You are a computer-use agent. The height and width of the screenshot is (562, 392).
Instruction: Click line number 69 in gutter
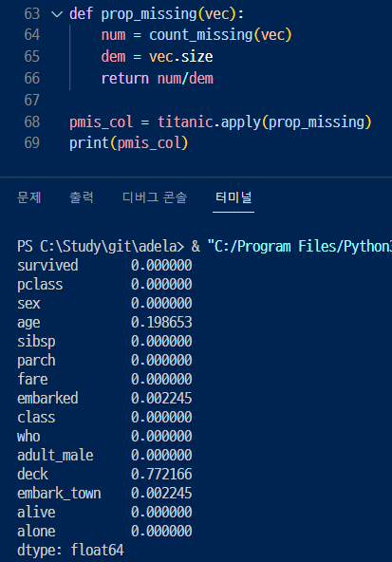[32, 143]
